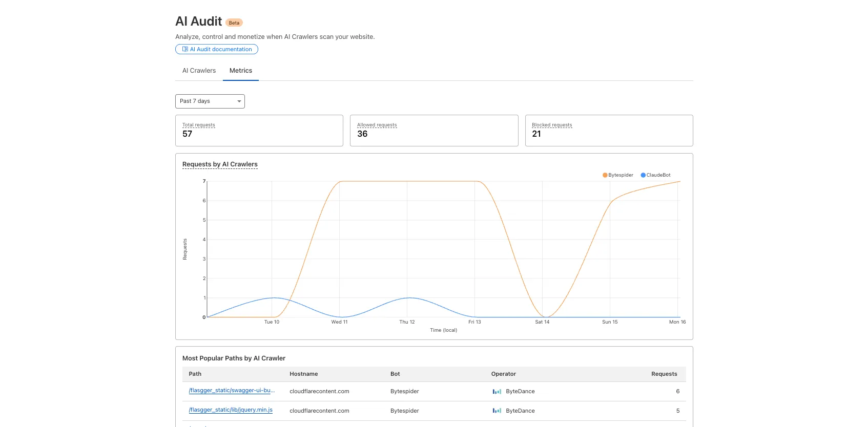Click the Beta badge beside AI Audit
868x427 pixels.
[234, 23]
